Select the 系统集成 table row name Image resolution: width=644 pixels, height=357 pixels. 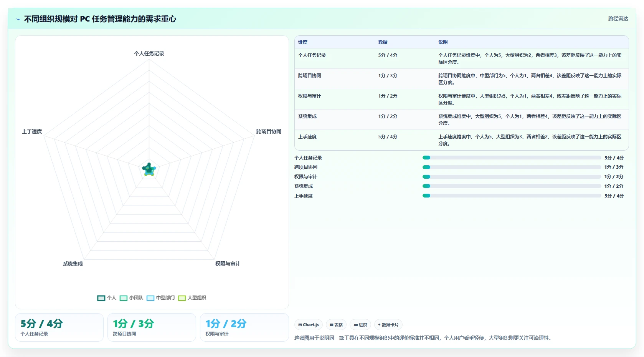307,116
